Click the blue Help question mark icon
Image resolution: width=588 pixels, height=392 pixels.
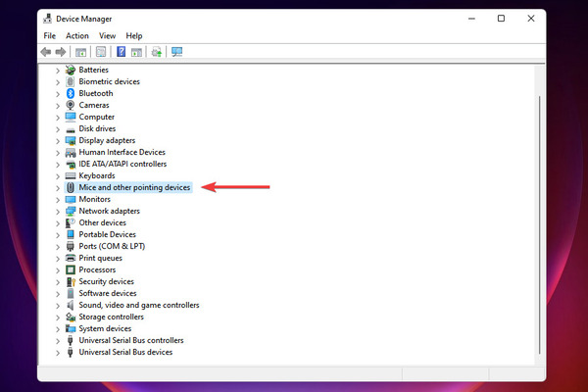click(121, 52)
